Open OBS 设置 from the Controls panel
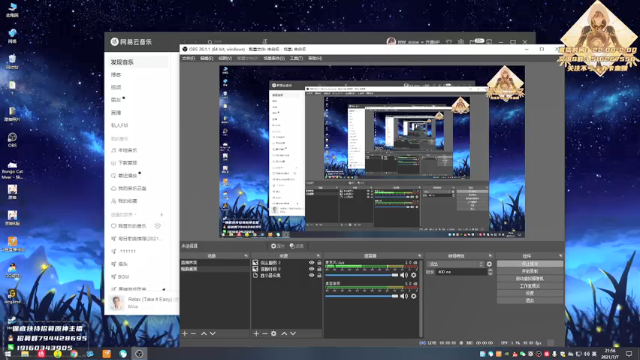This screenshot has height=360, width=640. click(530, 293)
